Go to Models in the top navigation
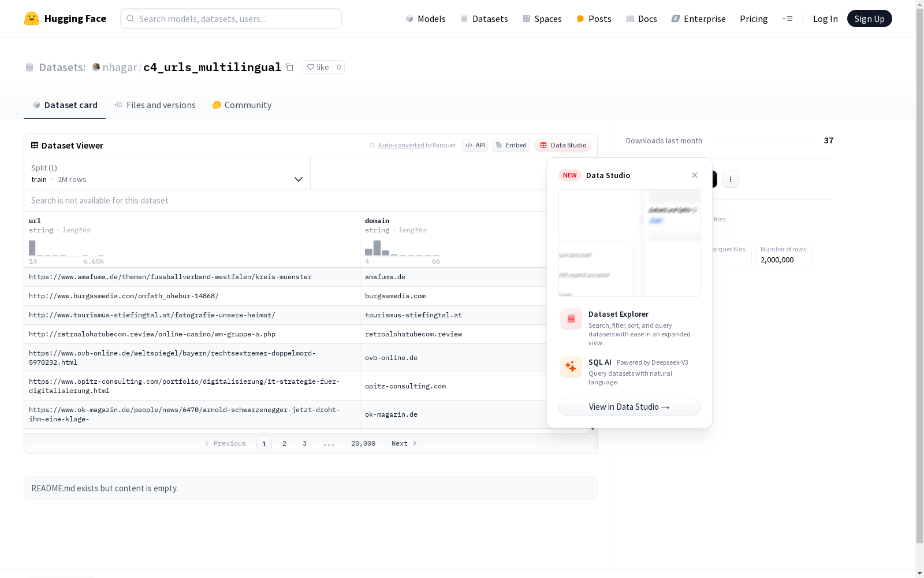 pyautogui.click(x=426, y=18)
